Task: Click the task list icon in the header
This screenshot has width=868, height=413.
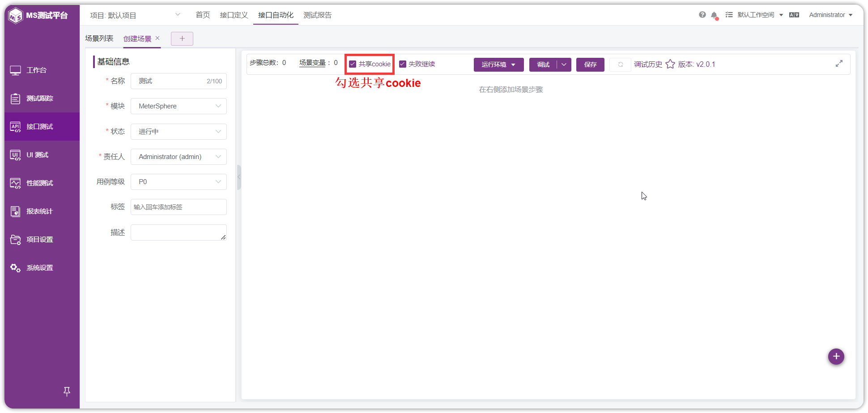Action: 729,15
